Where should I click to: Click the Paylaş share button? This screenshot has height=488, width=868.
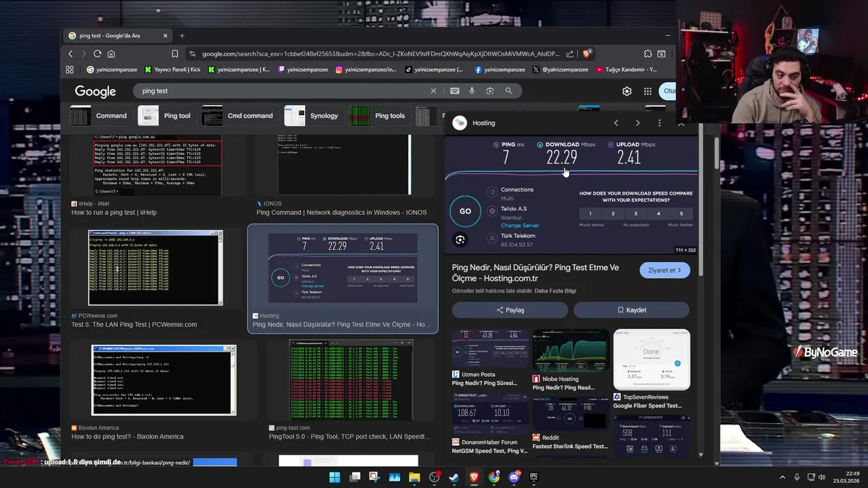(510, 310)
